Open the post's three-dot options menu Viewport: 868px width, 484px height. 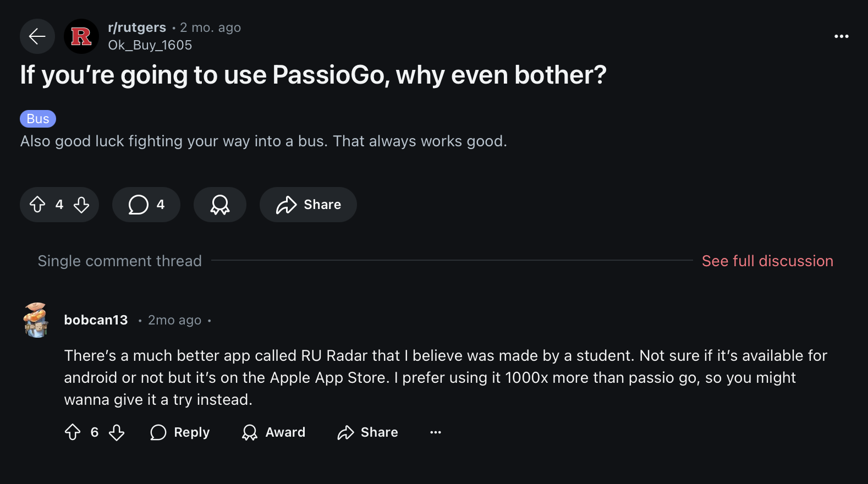841,36
